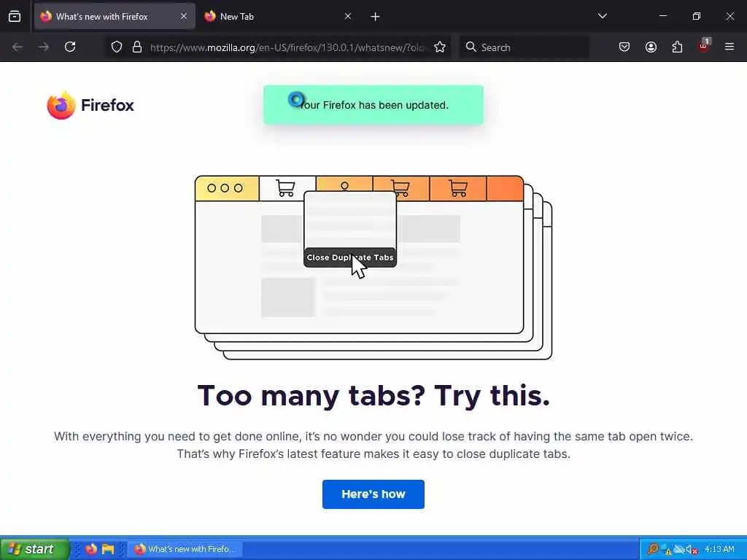Click the Close Duplicate Tabs illustration
Viewport: 747px width, 560px height.
[373, 267]
